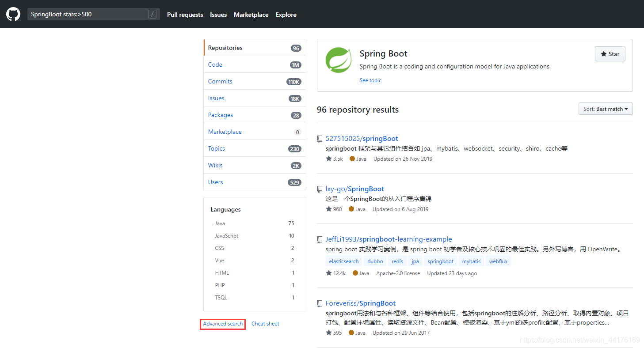The width and height of the screenshot is (644, 348).
Task: Click the Languages heading in the sidebar
Action: pyautogui.click(x=226, y=210)
